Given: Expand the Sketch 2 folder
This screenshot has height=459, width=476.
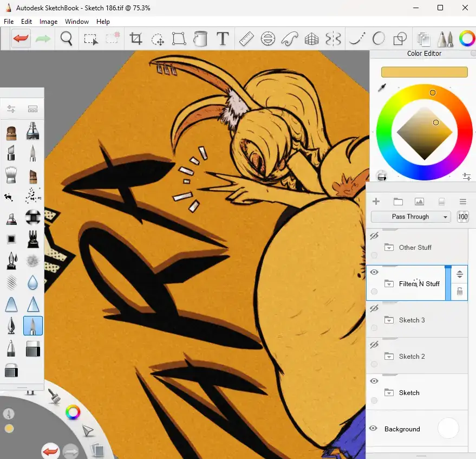Looking at the screenshot, I should point(389,357).
